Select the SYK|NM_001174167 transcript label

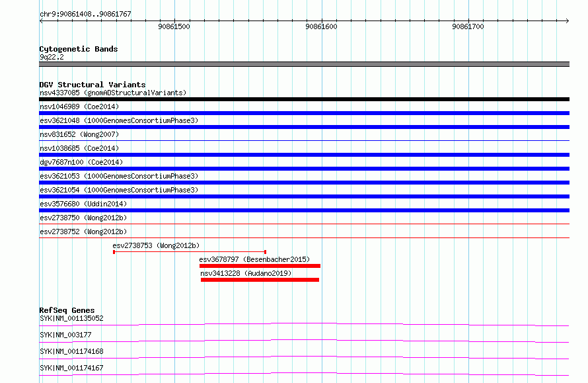coord(71,368)
